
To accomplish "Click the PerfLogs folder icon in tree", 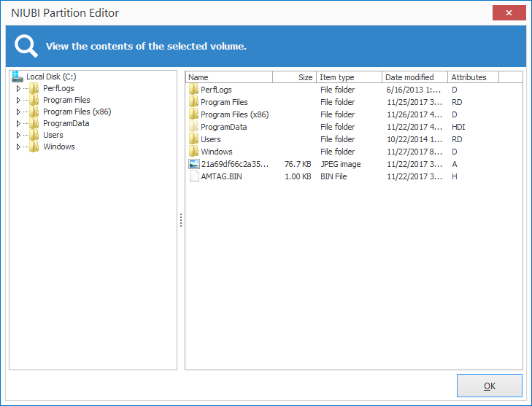I will point(34,88).
